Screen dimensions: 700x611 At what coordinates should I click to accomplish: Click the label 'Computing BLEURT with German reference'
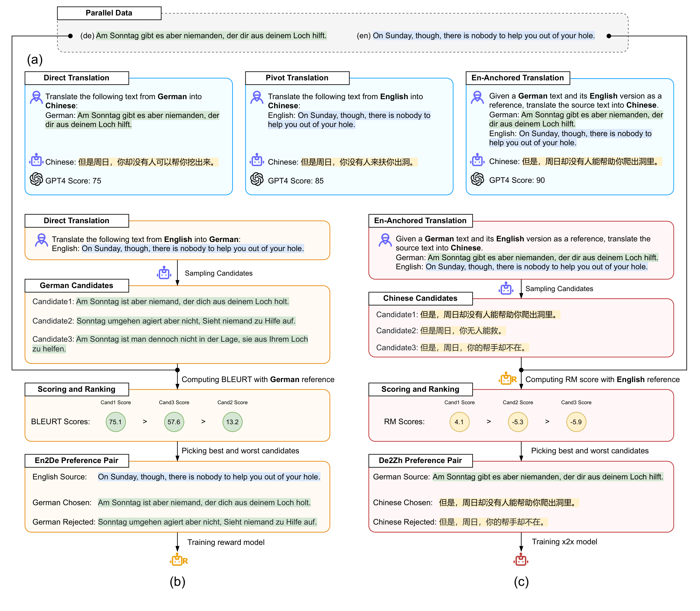pyautogui.click(x=258, y=380)
